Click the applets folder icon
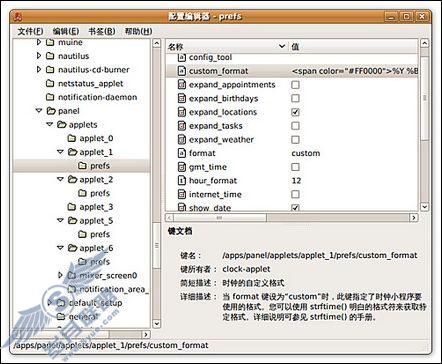Image resolution: width=442 pixels, height=364 pixels. (62, 124)
